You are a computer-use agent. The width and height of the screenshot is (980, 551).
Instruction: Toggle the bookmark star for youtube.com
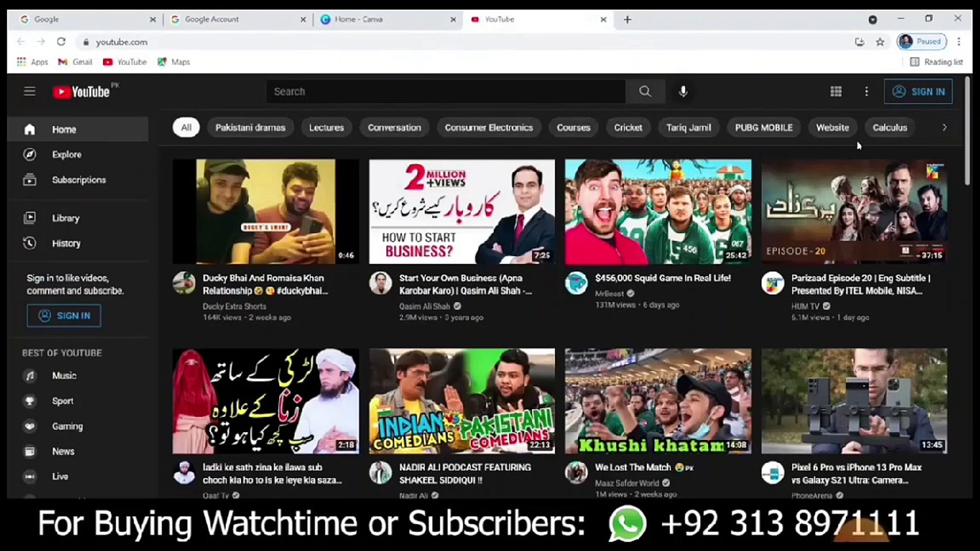click(880, 42)
